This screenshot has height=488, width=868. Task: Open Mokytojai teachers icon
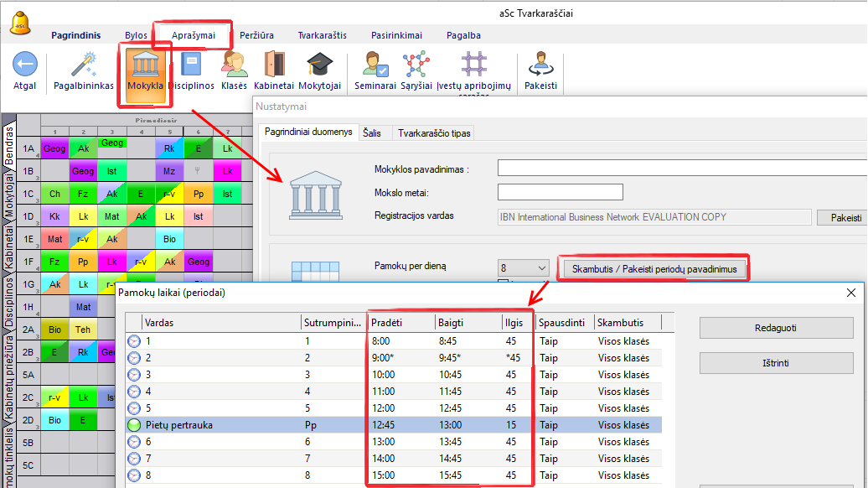[319, 66]
